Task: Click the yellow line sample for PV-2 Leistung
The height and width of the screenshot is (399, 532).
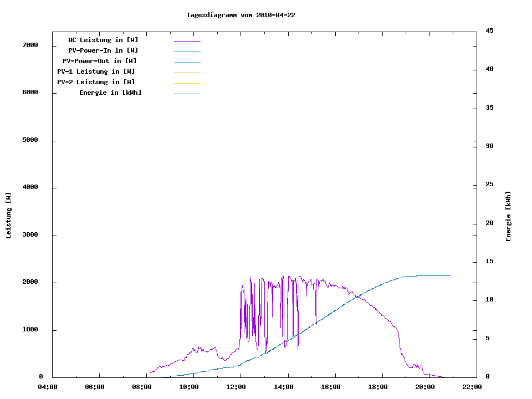Action: 187,83
